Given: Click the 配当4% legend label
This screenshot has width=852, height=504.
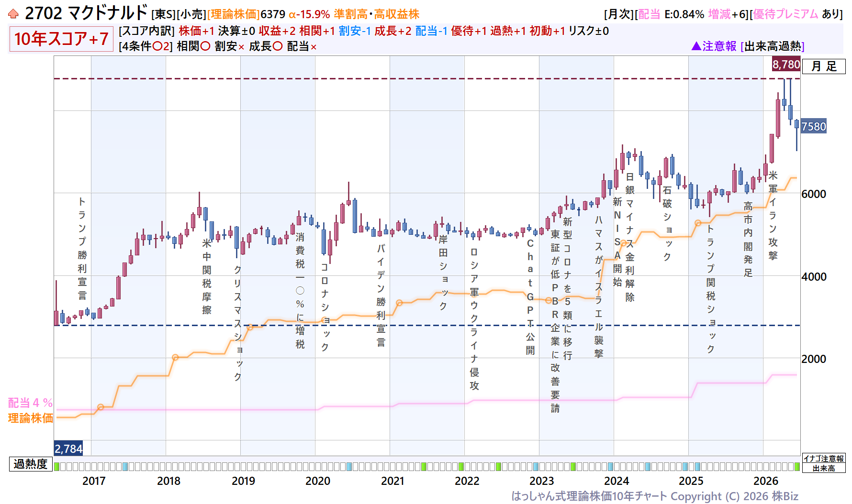Looking at the screenshot, I should pyautogui.click(x=30, y=403).
